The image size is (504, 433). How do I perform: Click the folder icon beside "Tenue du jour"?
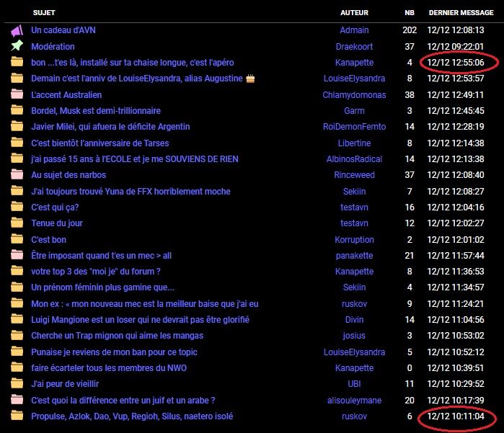17,223
